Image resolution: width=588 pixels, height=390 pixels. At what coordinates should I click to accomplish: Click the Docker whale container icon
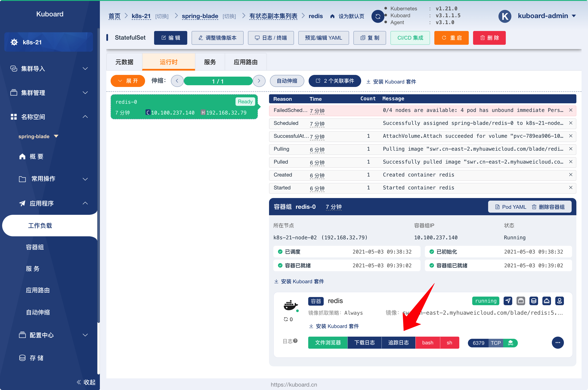pyautogui.click(x=290, y=305)
